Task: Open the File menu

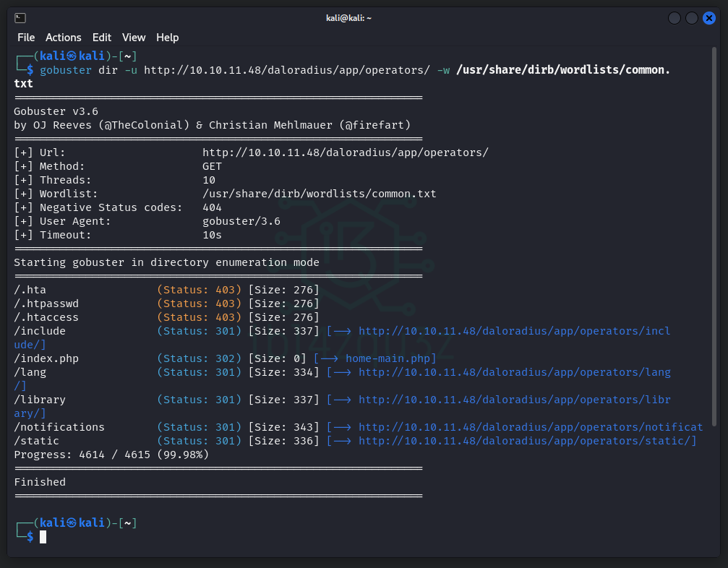Action: pos(26,38)
